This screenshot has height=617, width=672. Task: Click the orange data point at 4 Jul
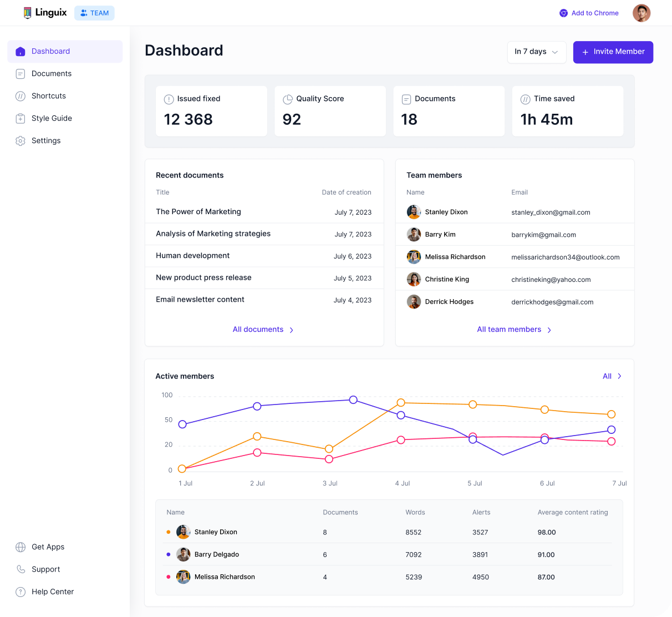tap(401, 403)
